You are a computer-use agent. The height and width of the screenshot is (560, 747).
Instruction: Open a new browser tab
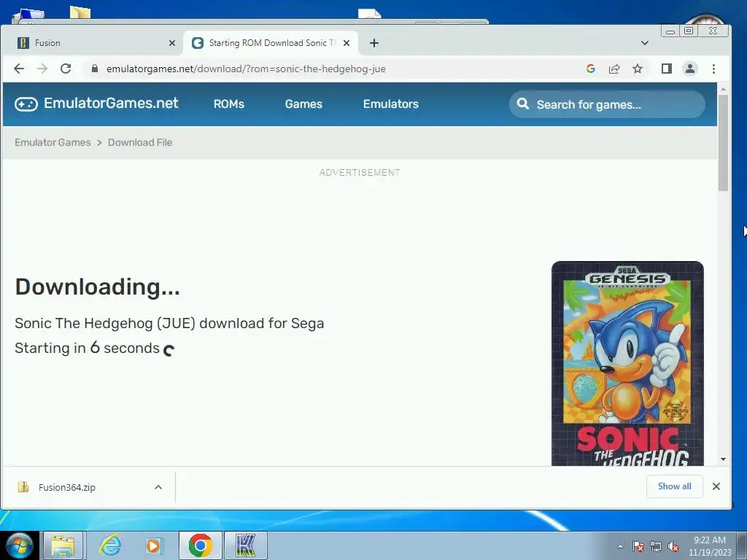[374, 43]
